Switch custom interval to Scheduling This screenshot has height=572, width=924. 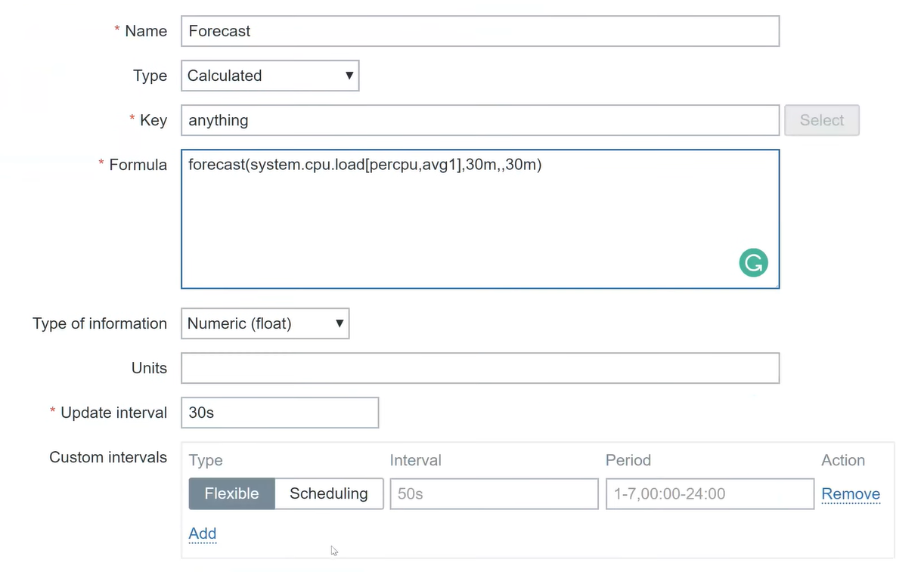click(329, 493)
